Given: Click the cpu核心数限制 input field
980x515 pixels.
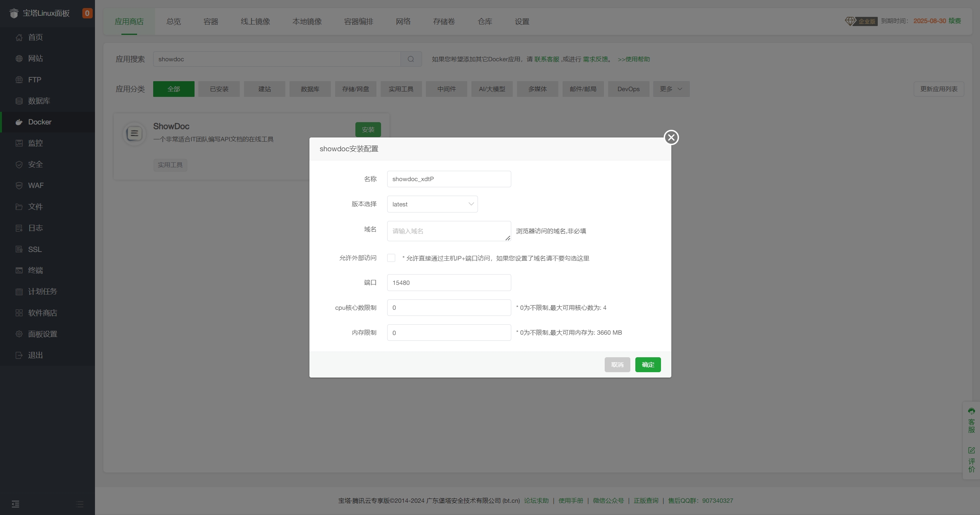Looking at the screenshot, I should click(449, 307).
